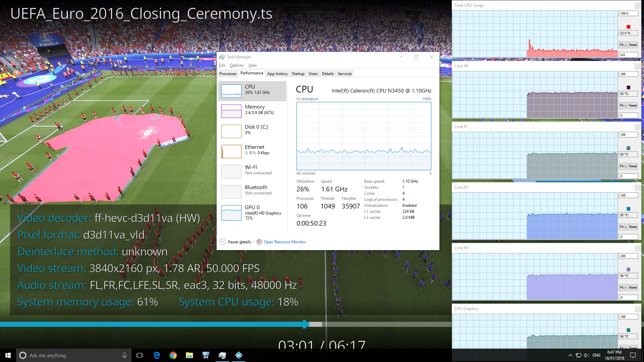Click the network tray icon

tap(579, 355)
